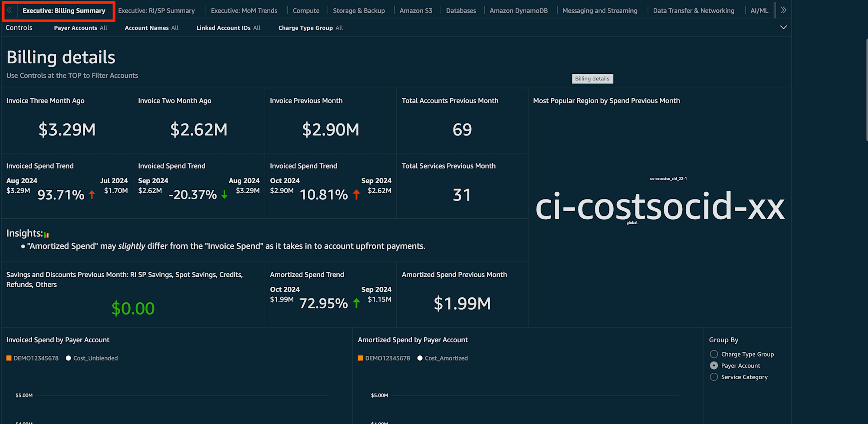Click the Invoiced Spend by Payer Account title
The image size is (868, 424).
coord(58,340)
